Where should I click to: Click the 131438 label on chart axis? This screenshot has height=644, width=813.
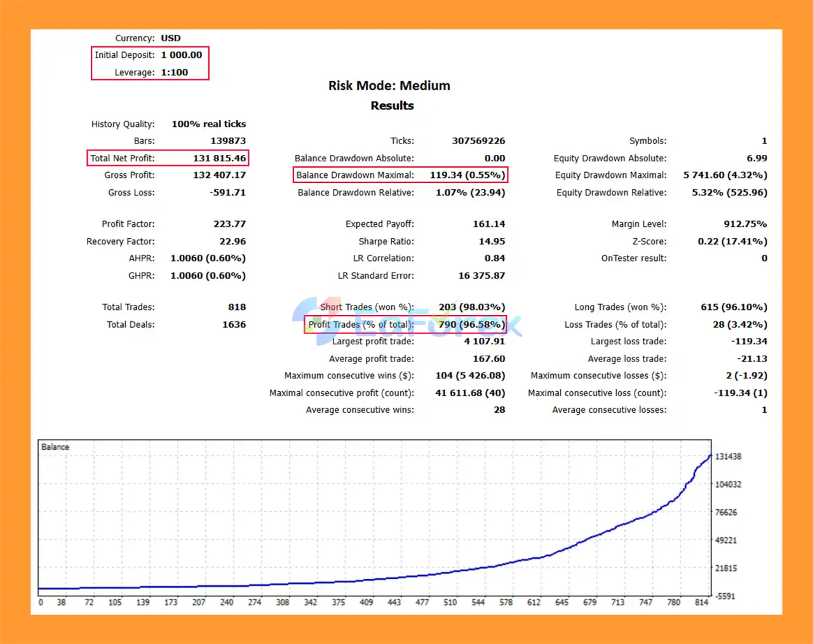pos(728,457)
